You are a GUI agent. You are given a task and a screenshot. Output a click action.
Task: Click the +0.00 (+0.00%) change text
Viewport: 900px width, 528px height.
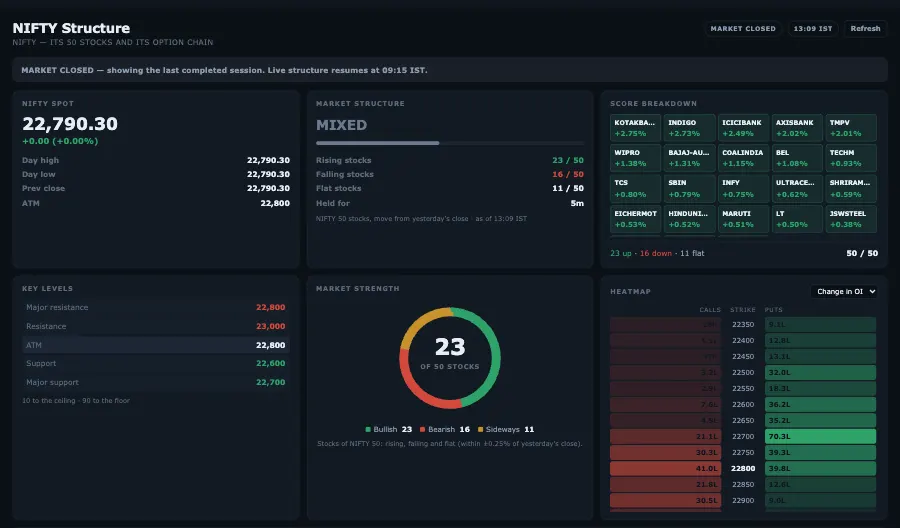(60, 141)
